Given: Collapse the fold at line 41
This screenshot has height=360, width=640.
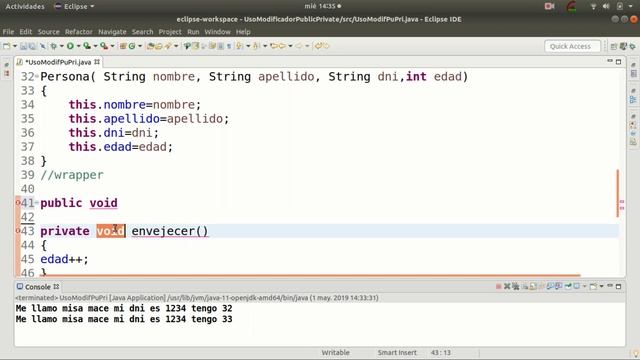Looking at the screenshot, I should pos(37,202).
